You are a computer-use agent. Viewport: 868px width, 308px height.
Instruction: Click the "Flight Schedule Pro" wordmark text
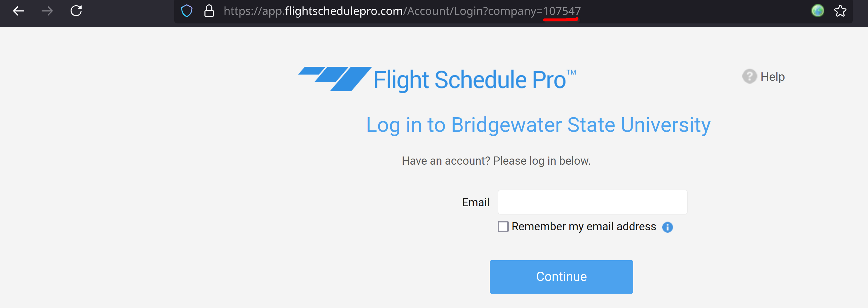coord(470,80)
